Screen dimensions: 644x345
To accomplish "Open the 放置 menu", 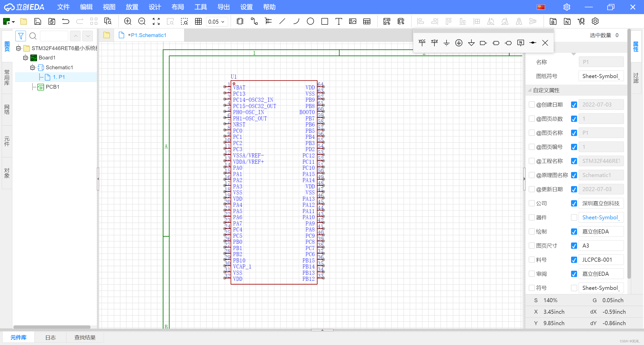I will pos(132,7).
